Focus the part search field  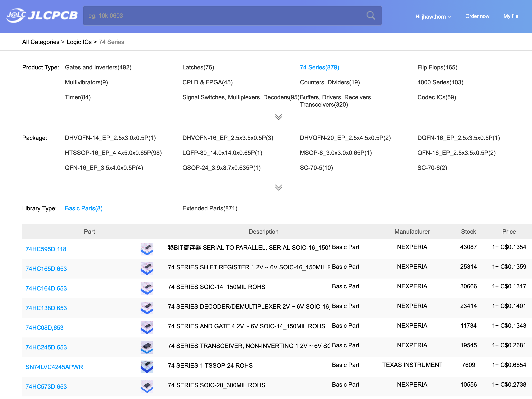[224, 16]
